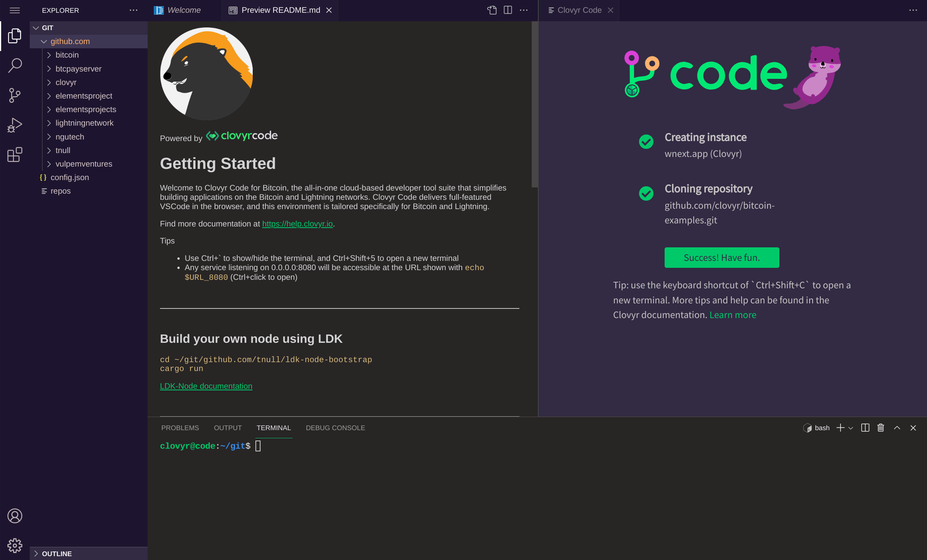This screenshot has width=927, height=560.
Task: Open the Extensions view
Action: pyautogui.click(x=15, y=155)
